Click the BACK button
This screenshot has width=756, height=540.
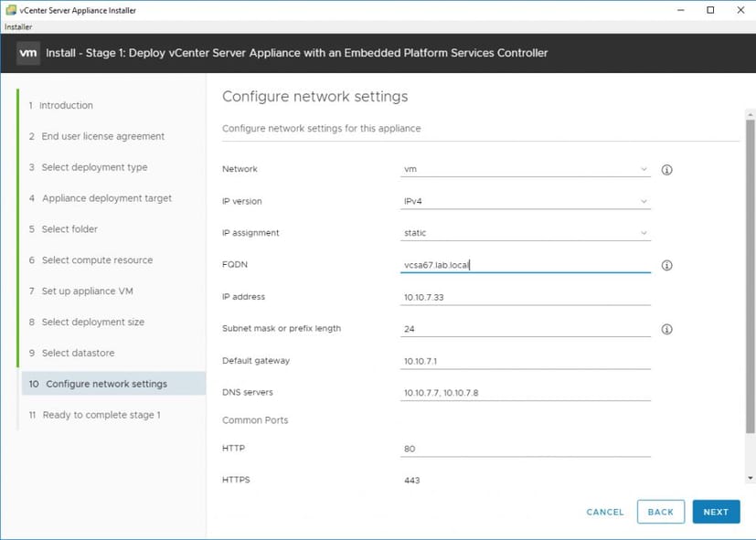[x=660, y=512]
